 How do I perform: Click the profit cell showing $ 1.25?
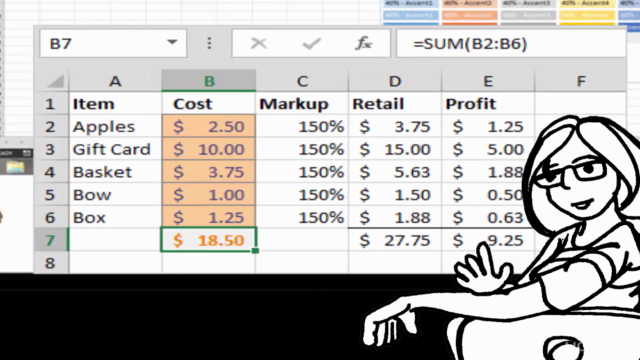tap(488, 127)
